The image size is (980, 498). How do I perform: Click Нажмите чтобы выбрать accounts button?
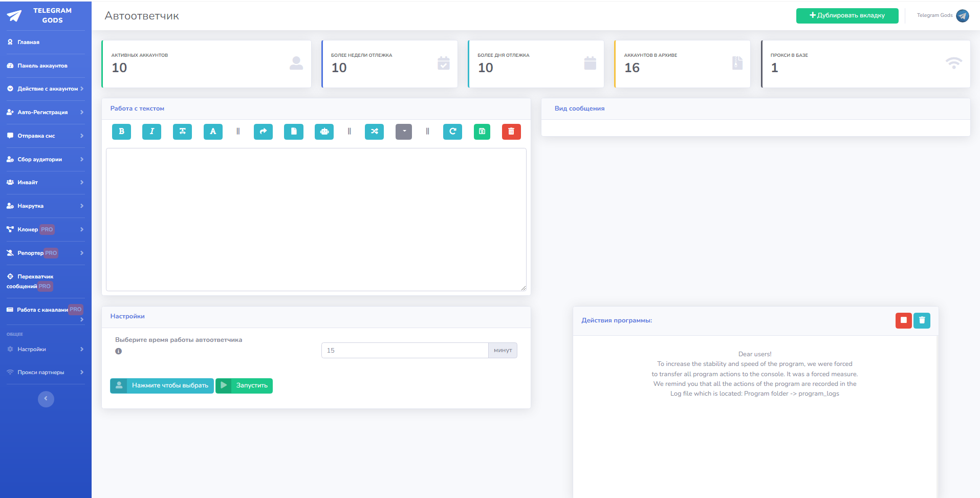coord(162,386)
